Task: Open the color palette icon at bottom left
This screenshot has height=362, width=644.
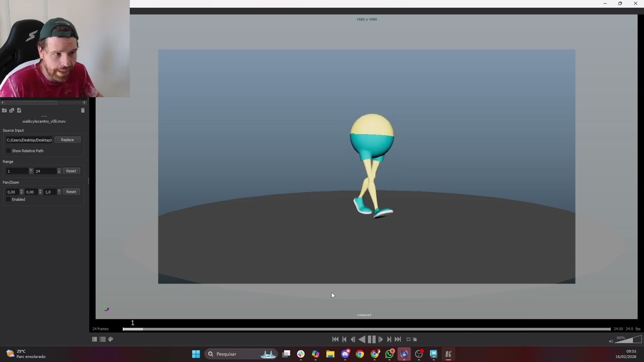Action: pyautogui.click(x=111, y=339)
